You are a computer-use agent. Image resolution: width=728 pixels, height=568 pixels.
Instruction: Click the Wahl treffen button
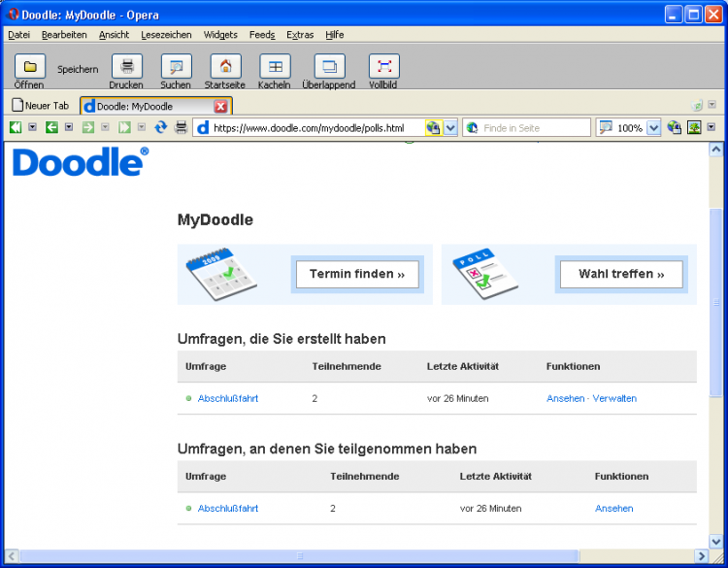[x=621, y=274]
